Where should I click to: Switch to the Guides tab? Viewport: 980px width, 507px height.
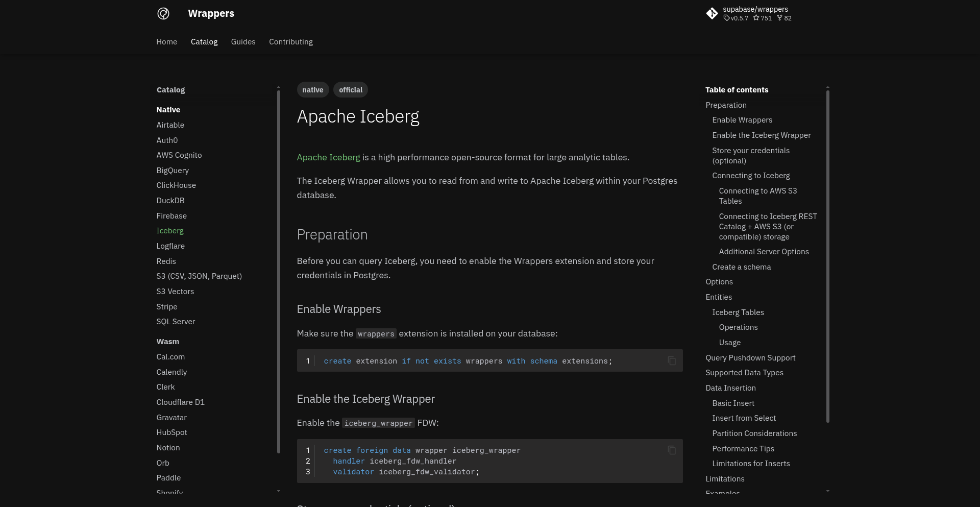(x=243, y=42)
